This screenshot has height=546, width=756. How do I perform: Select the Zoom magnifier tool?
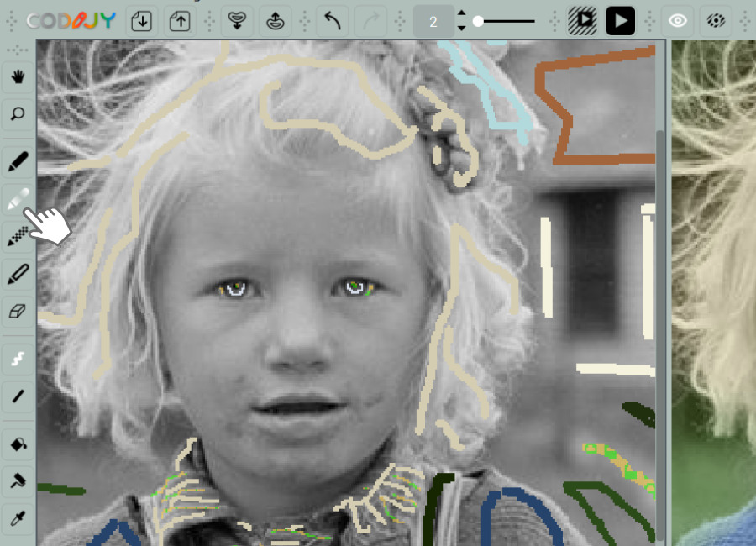18,114
